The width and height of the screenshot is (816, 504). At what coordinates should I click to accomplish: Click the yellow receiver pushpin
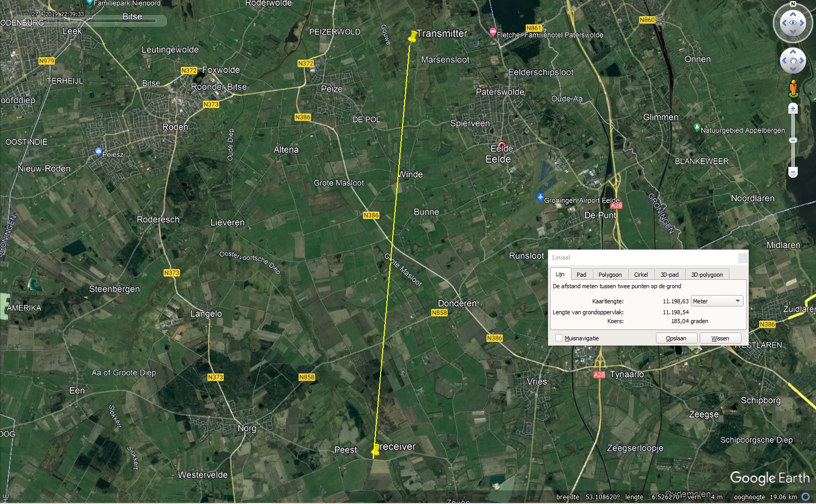pos(375,450)
